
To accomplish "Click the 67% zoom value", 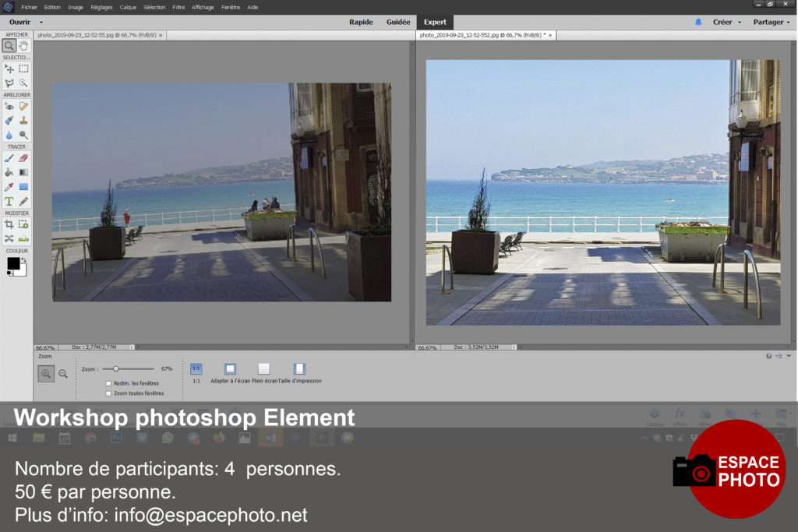I will point(167,368).
